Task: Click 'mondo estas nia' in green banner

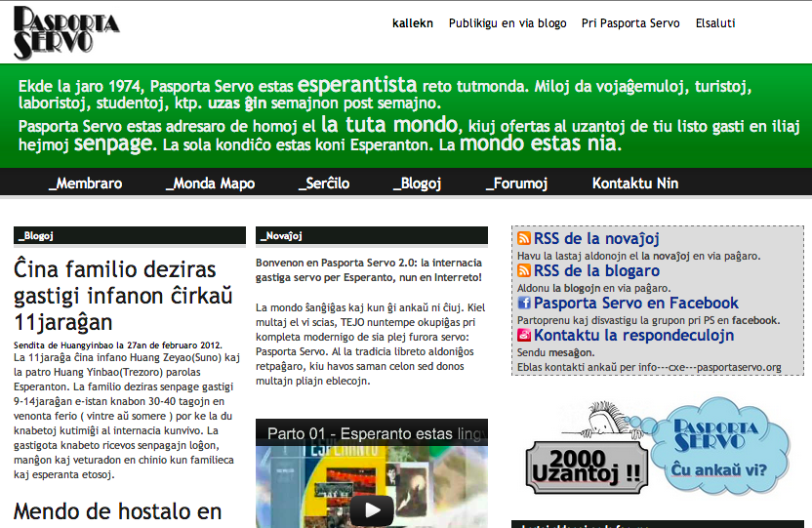Action: (540, 143)
